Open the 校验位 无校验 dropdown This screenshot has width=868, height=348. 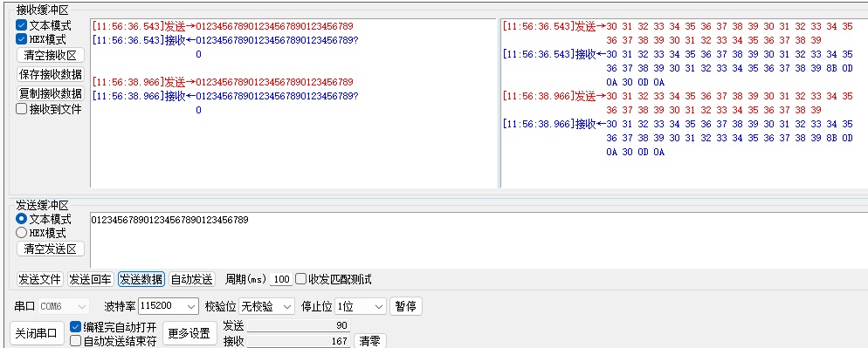pyautogui.click(x=266, y=306)
